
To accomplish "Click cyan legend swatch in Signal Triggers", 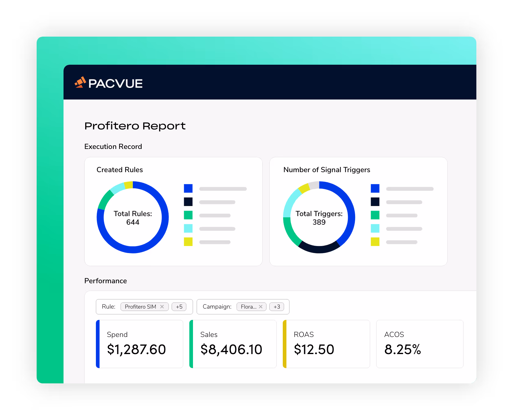I will pyautogui.click(x=375, y=228).
